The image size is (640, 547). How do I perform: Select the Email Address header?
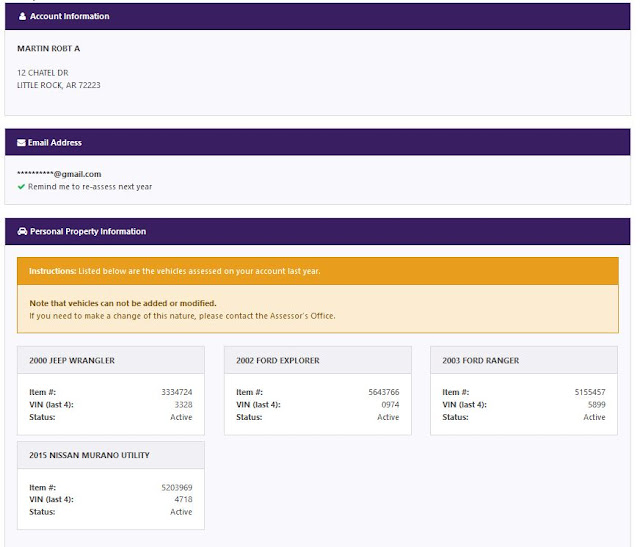318,142
